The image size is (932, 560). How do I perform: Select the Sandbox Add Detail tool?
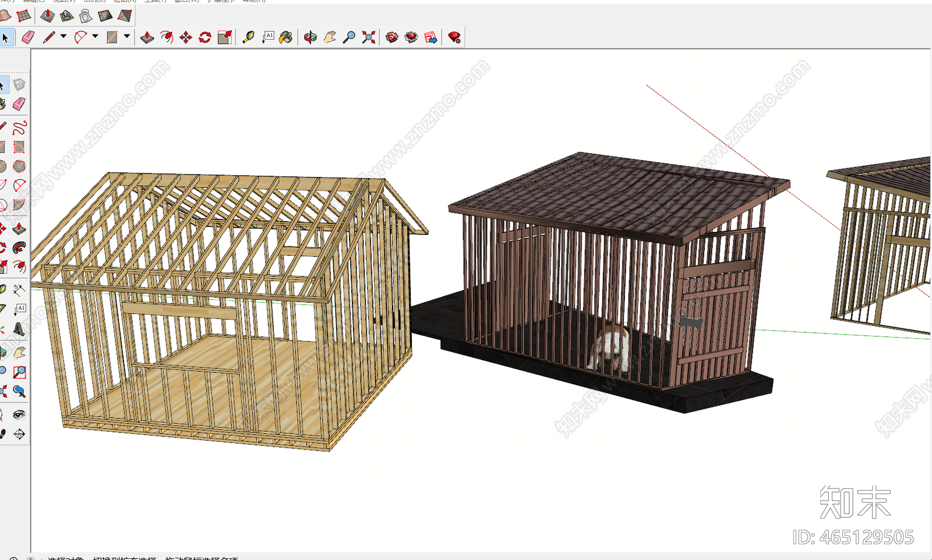coord(105,16)
